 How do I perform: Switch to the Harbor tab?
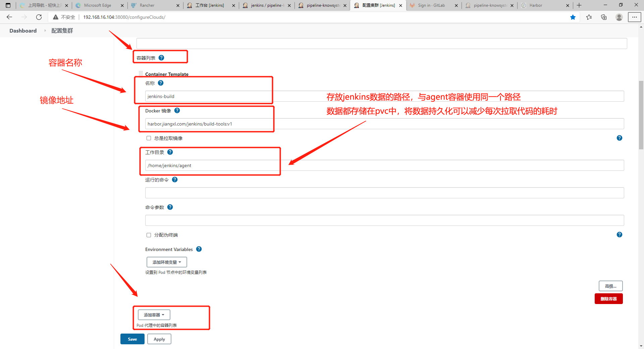pyautogui.click(x=545, y=5)
